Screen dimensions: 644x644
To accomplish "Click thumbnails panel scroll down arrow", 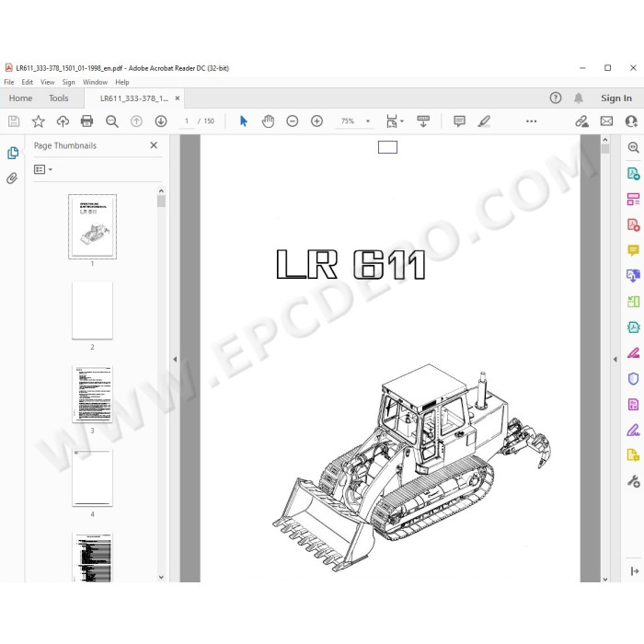I will coord(161,577).
